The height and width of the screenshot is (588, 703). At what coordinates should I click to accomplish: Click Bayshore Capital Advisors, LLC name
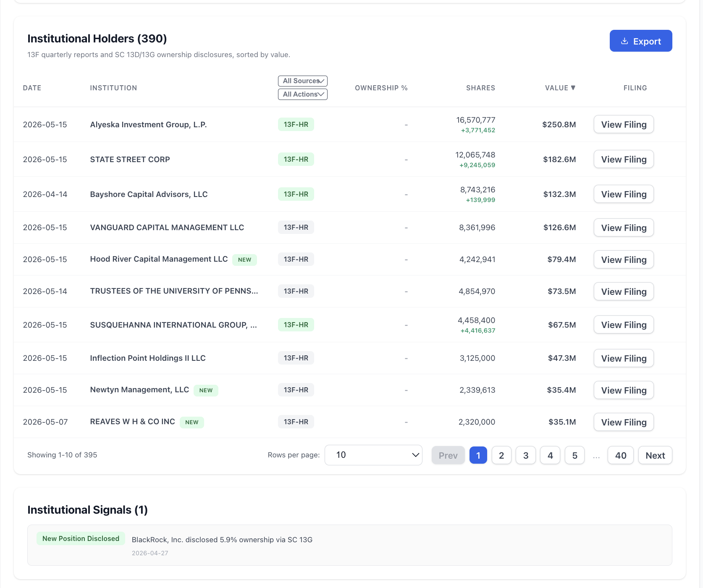point(149,194)
